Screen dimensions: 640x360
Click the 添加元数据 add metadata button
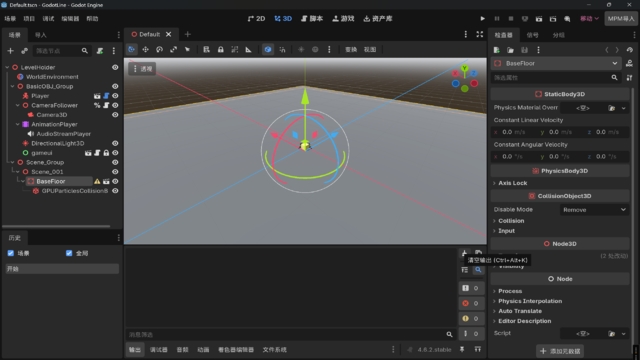[560, 351]
